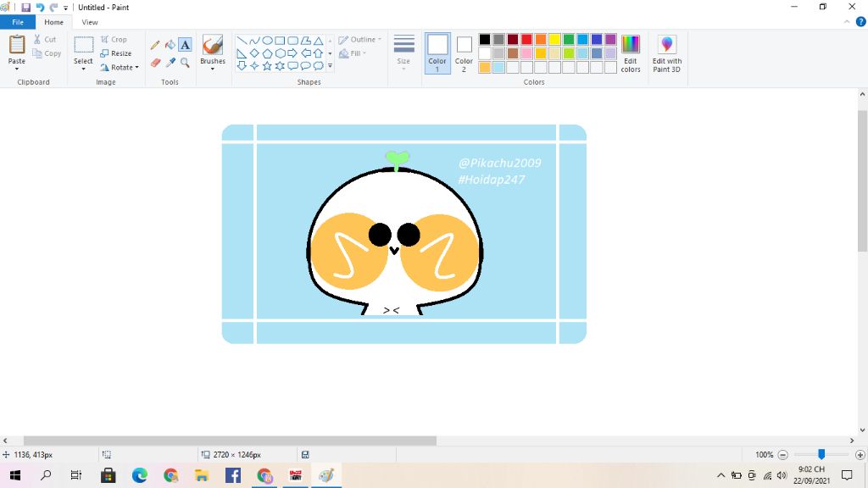Select the Pencil tool
The width and height of the screenshot is (868, 488).
[x=155, y=45]
